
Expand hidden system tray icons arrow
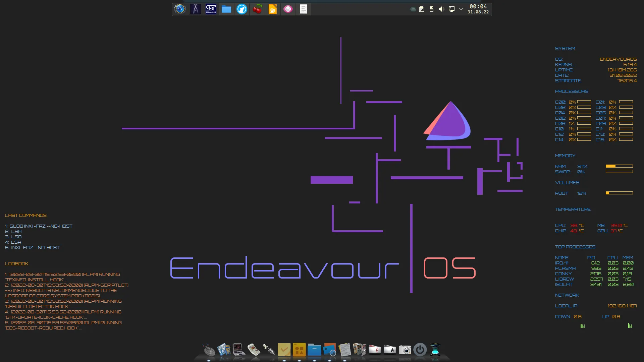461,9
